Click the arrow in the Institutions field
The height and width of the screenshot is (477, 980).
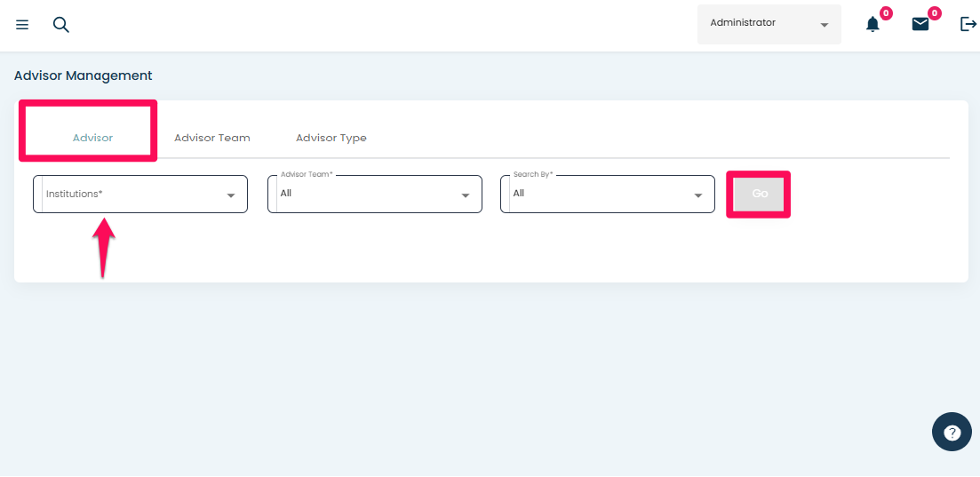[231, 195]
